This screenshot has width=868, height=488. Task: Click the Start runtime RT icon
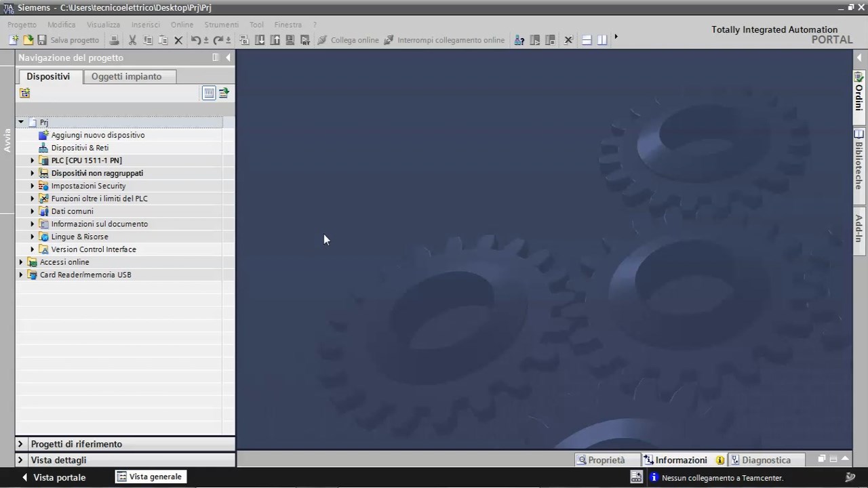304,40
